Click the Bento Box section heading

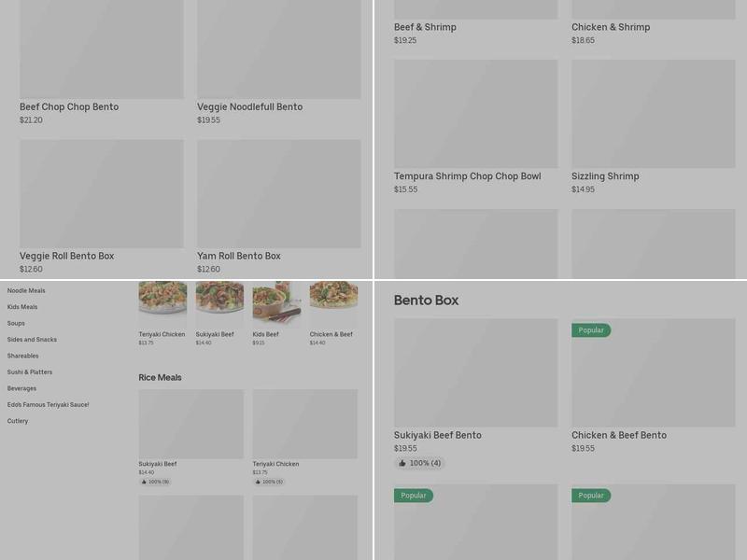pyautogui.click(x=425, y=301)
